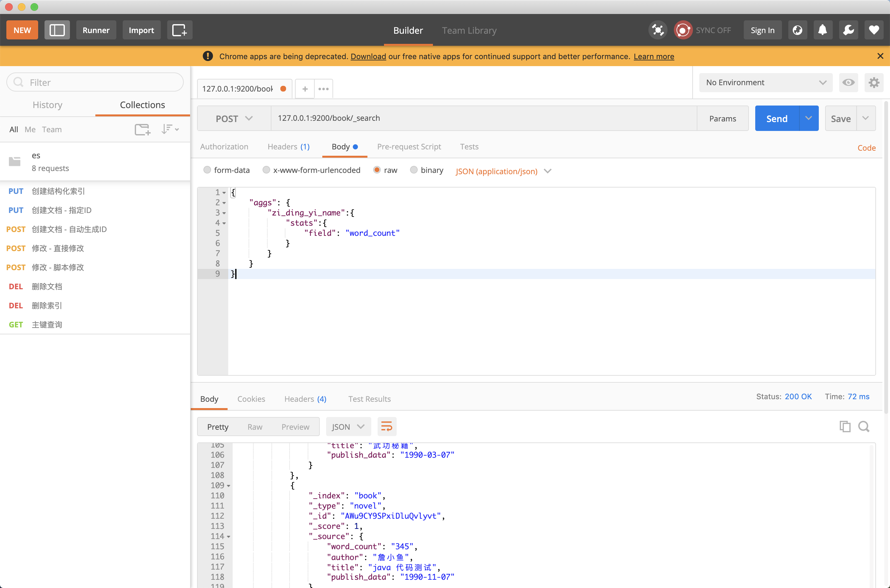Switch to the History tab
This screenshot has width=890, height=588.
(47, 105)
